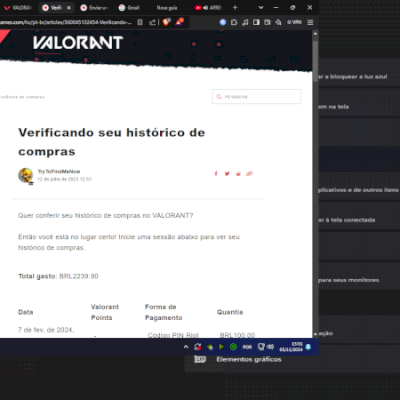Click the URL in address bar
Viewport: 400px width, 400px height.
[66, 22]
